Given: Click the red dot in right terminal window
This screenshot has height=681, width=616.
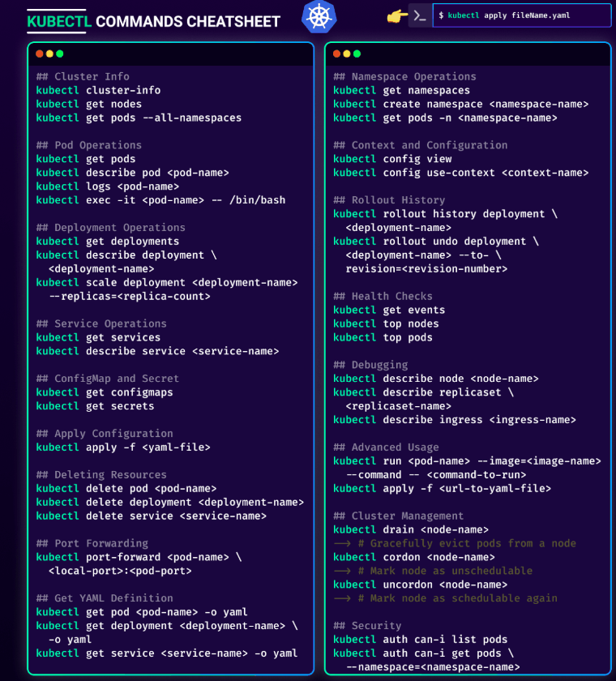Looking at the screenshot, I should (x=336, y=54).
